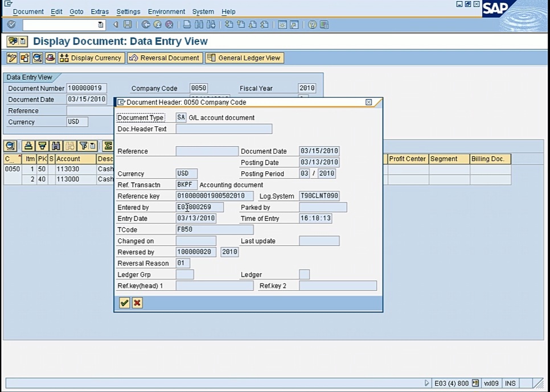Screen dimensions: 550x392
Task: Click the Find Next icon in the standard toolbar
Action: (x=211, y=24)
